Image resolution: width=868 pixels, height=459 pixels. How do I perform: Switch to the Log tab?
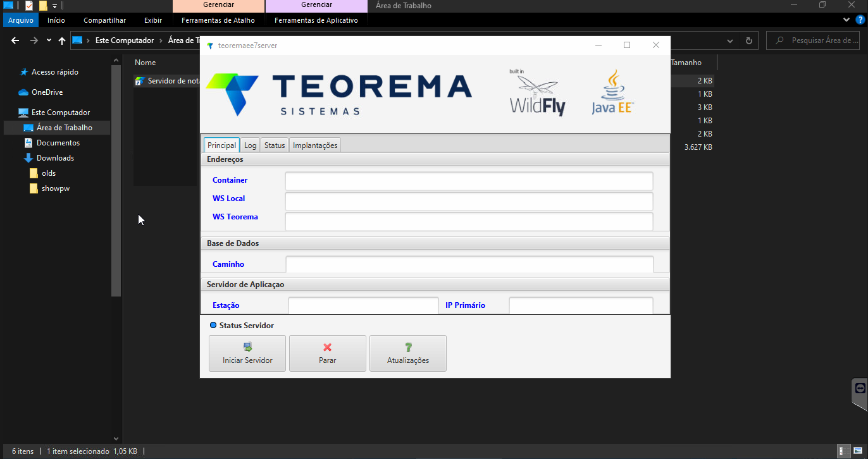(251, 145)
